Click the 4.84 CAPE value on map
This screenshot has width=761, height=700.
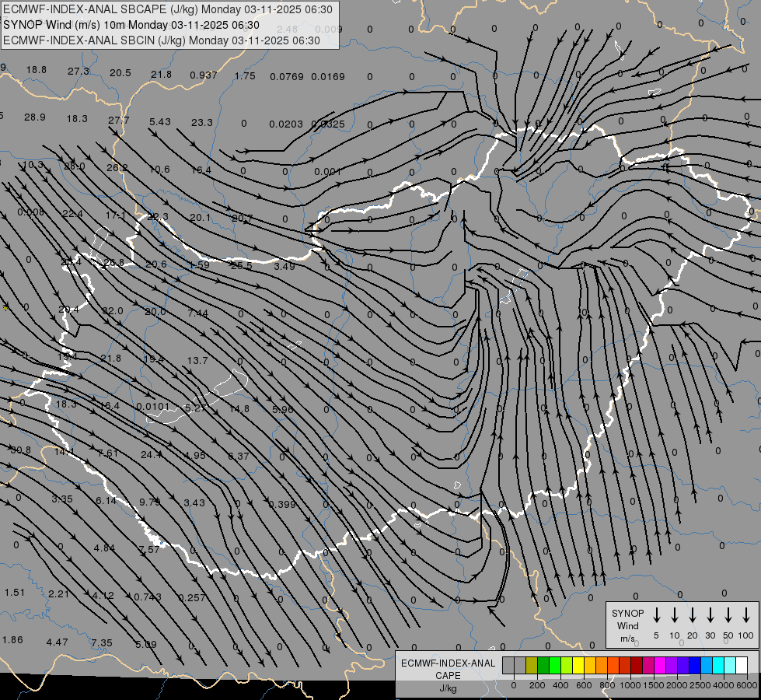[104, 548]
